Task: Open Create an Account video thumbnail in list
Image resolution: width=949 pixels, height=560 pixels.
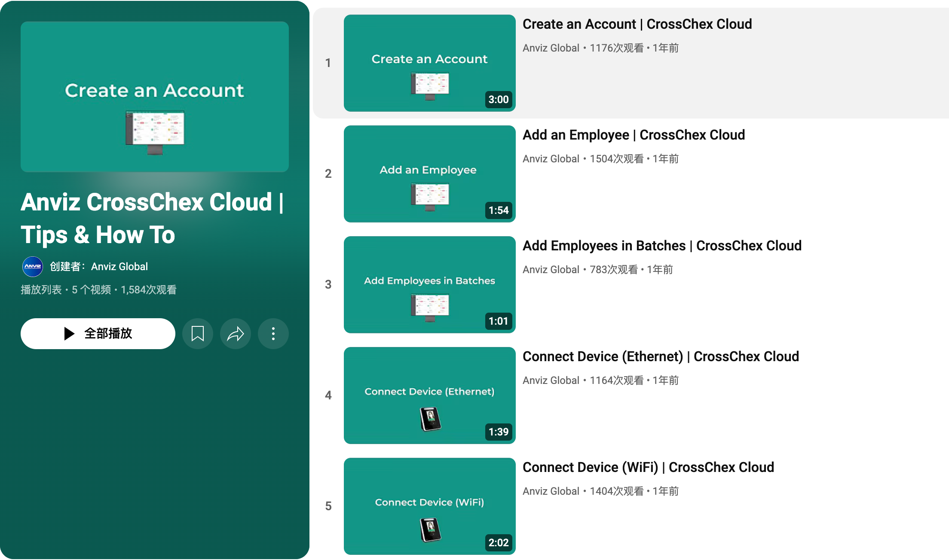Action: (x=430, y=63)
